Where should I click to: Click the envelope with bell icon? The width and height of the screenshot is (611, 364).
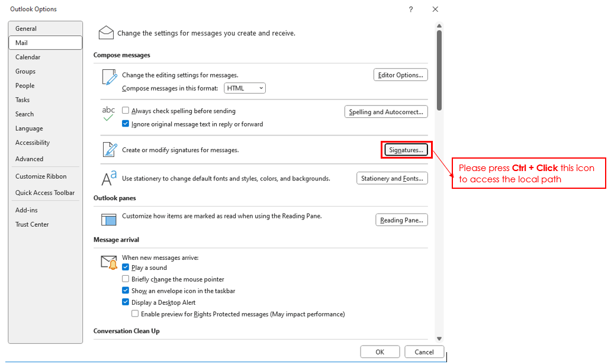(x=109, y=262)
